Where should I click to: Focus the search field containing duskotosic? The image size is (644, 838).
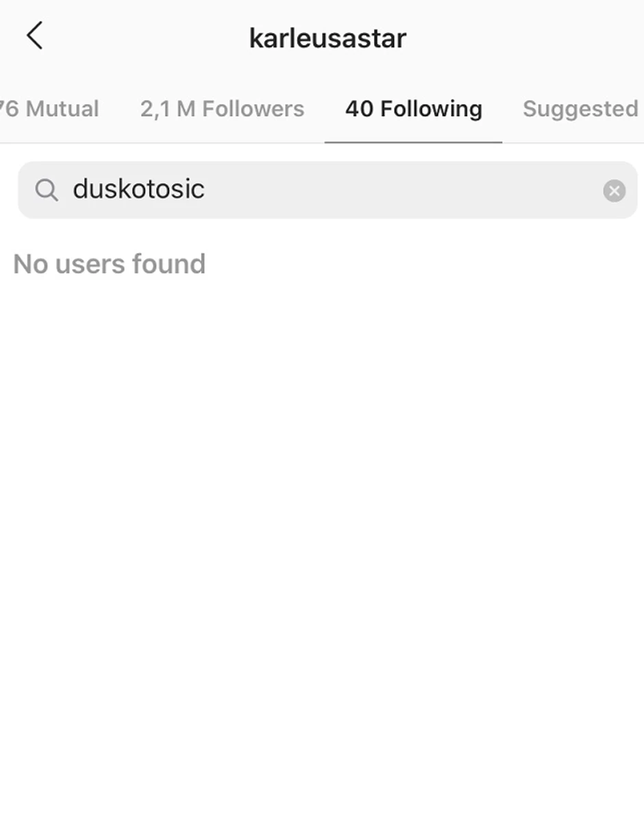tap(327, 190)
